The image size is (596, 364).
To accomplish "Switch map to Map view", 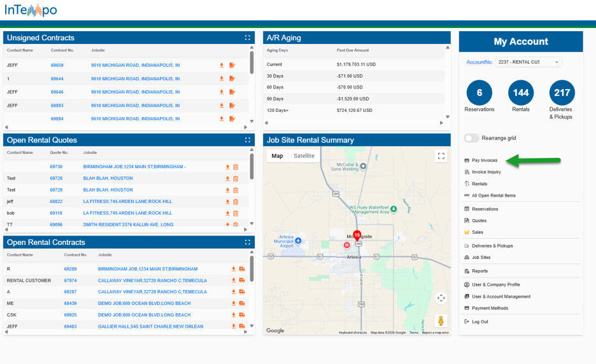I will click(277, 156).
